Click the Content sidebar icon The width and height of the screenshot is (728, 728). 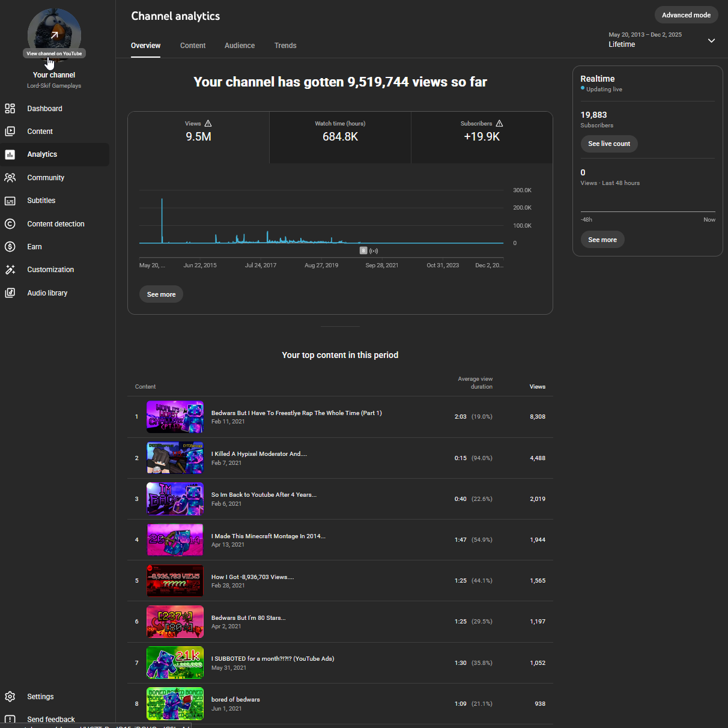tap(10, 132)
